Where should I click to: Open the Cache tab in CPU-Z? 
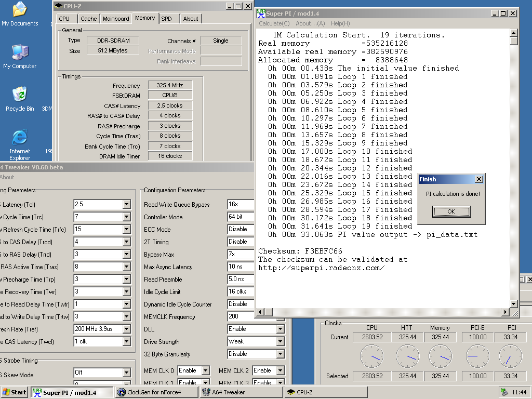[88, 19]
